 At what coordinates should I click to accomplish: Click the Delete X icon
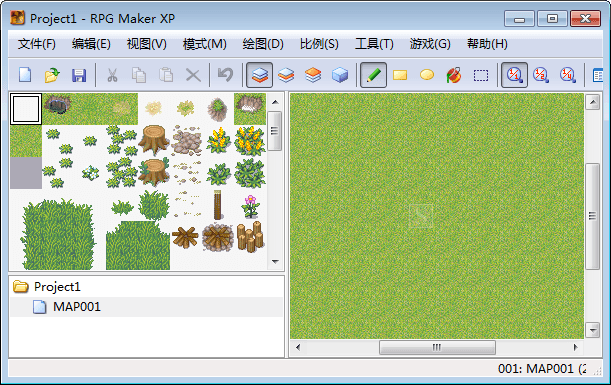click(193, 75)
